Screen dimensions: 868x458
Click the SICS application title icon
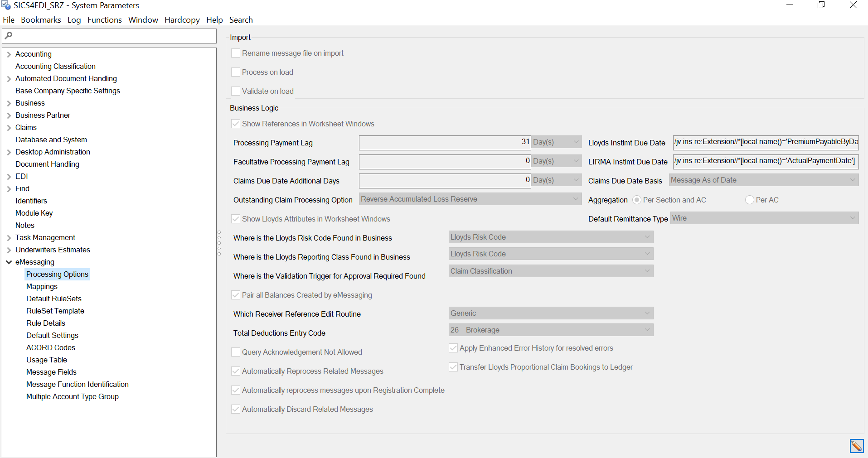point(6,5)
